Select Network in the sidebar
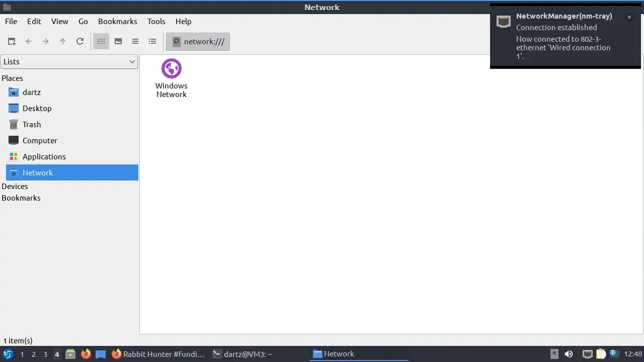 (72, 172)
